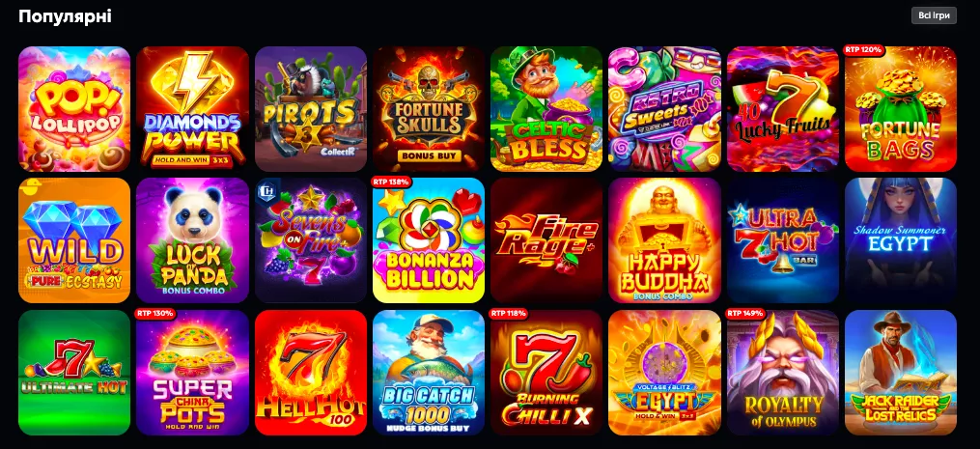Launch Bonanza Billion game tile
The height and width of the screenshot is (449, 980).
(429, 240)
